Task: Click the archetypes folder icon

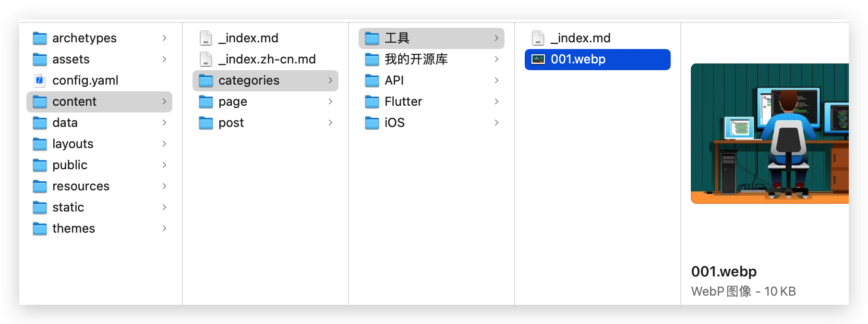Action: (x=40, y=38)
